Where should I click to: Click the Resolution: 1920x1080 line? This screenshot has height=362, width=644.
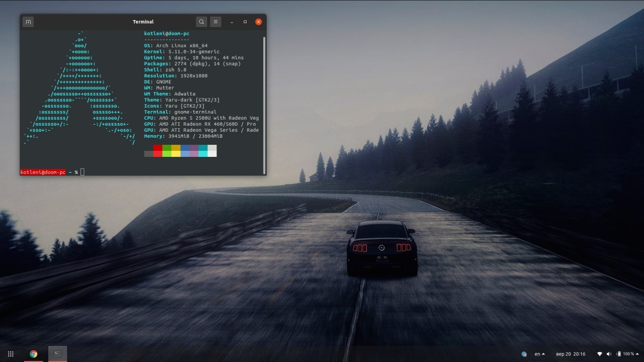[176, 76]
